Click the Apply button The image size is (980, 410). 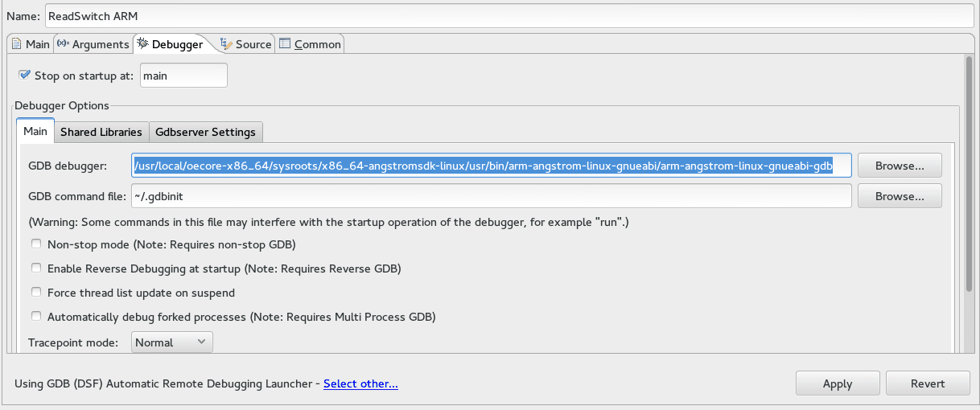pyautogui.click(x=838, y=383)
